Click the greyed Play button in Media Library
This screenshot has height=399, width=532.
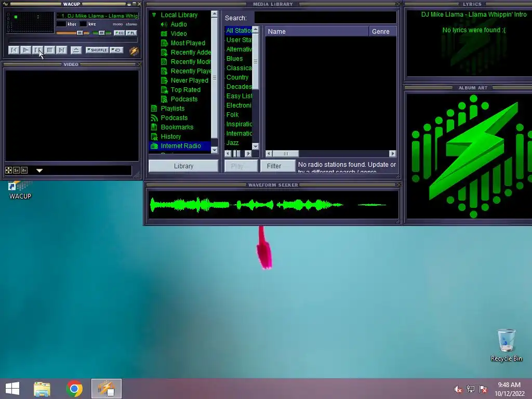[241, 166]
